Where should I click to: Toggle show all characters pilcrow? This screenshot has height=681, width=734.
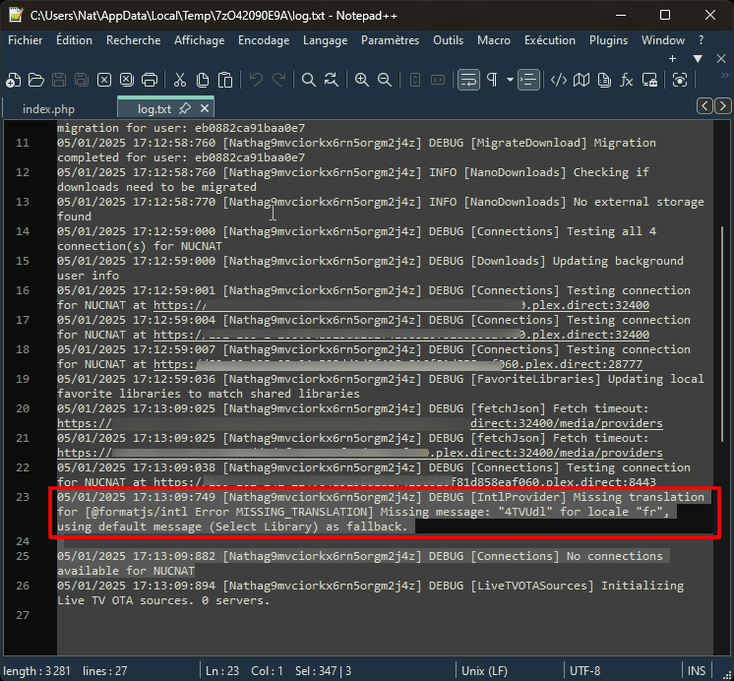click(492, 80)
